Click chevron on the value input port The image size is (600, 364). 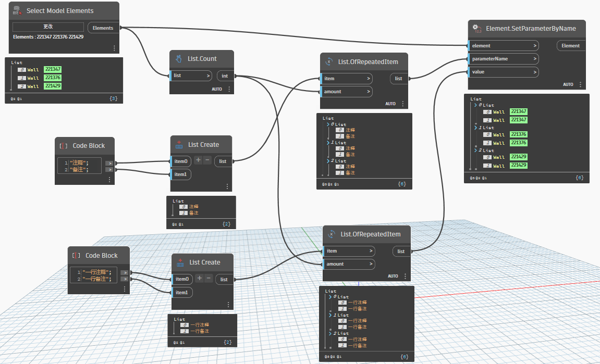pos(535,72)
